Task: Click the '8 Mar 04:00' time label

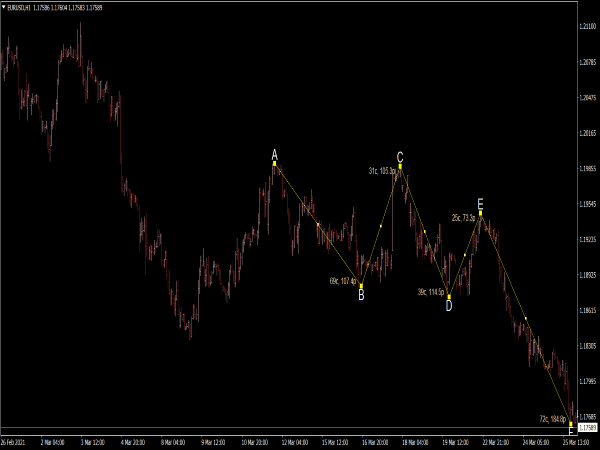Action: tap(173, 443)
